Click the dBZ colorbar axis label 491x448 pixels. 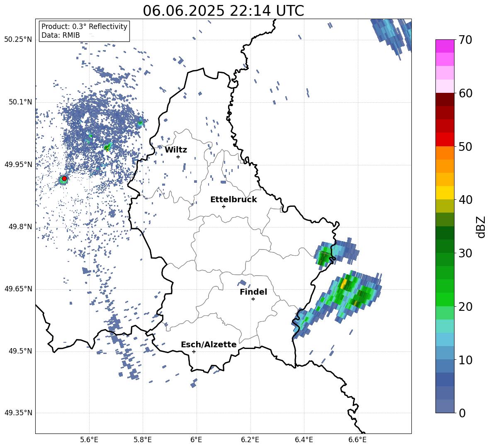click(x=481, y=227)
